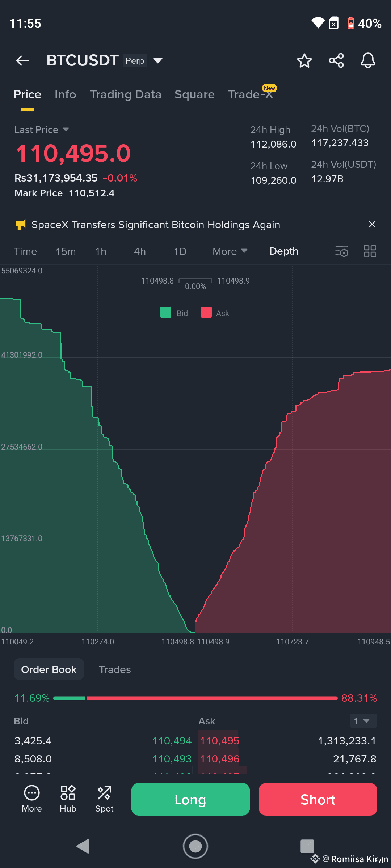Tap the Mark Price 110,512.4 value
The height and width of the screenshot is (868, 391).
coord(92,193)
